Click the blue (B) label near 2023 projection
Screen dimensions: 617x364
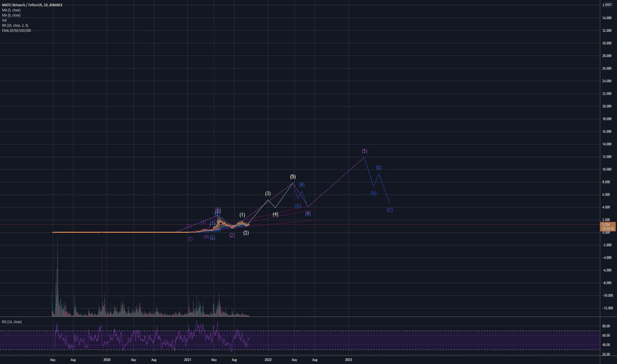click(379, 168)
